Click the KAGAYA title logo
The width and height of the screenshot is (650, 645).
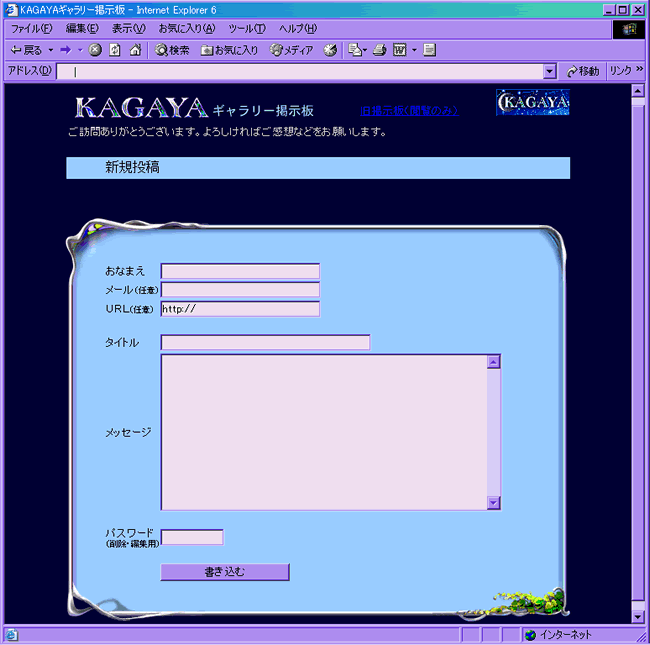(x=141, y=107)
